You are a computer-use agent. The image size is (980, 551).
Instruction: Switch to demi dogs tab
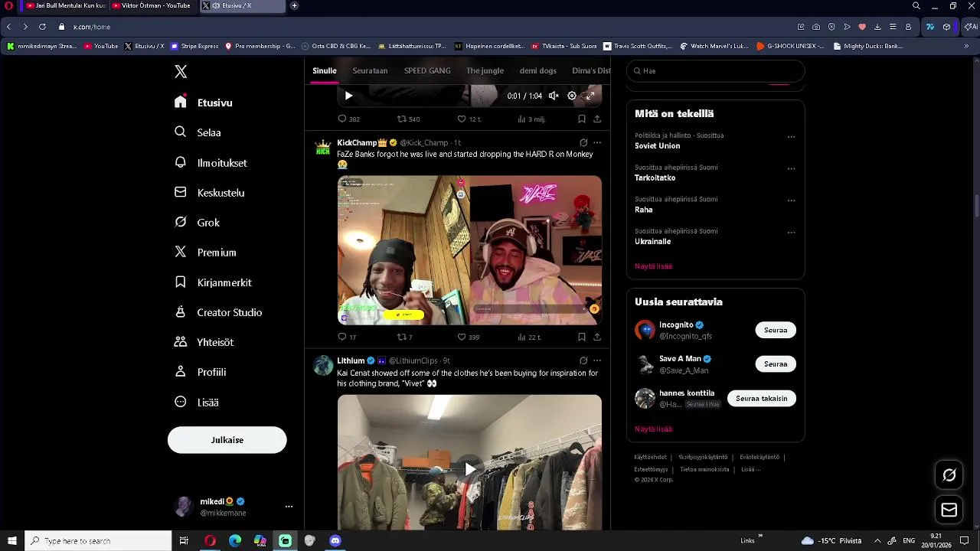click(538, 70)
